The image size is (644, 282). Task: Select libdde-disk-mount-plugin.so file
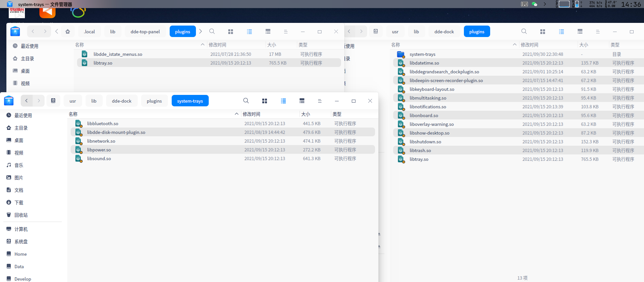click(223, 132)
